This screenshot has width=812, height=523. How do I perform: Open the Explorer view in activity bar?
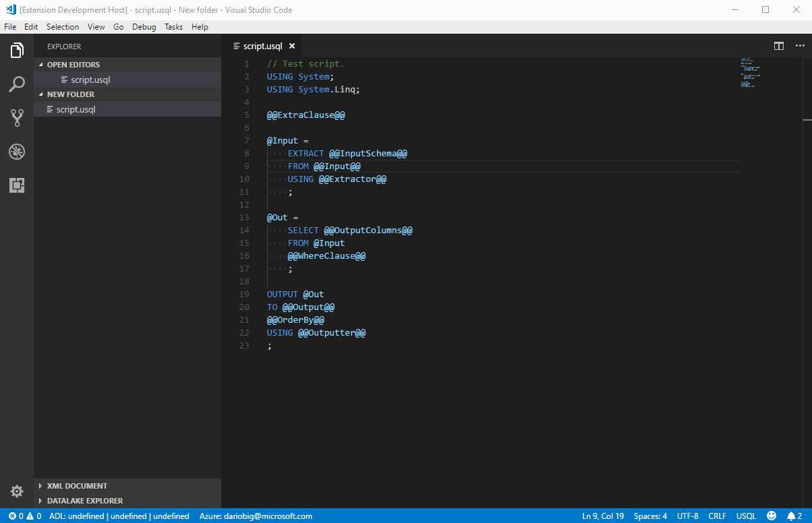click(17, 51)
